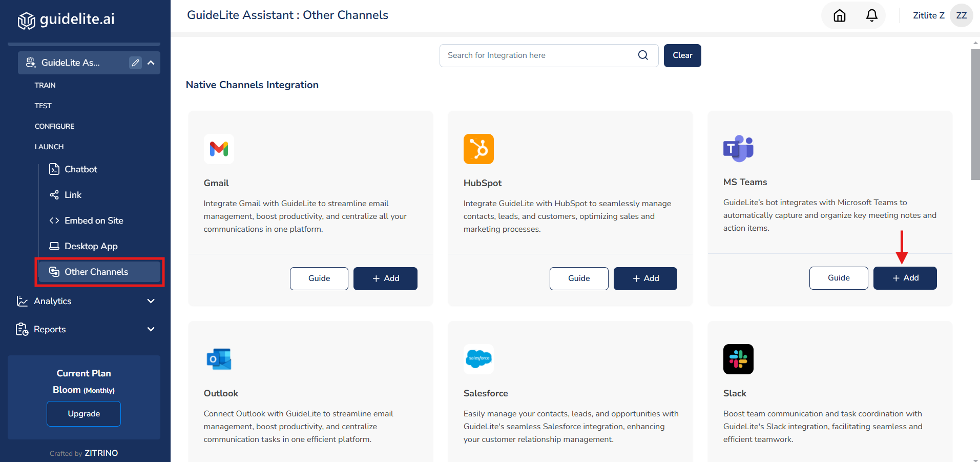Click the Zitlite Z username
This screenshot has width=980, height=462.
coord(929,15)
